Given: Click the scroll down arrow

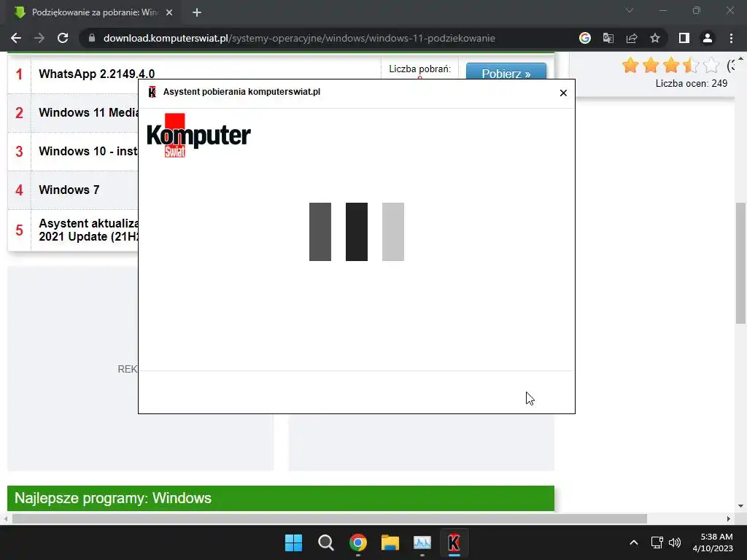Looking at the screenshot, I should pyautogui.click(x=740, y=506).
